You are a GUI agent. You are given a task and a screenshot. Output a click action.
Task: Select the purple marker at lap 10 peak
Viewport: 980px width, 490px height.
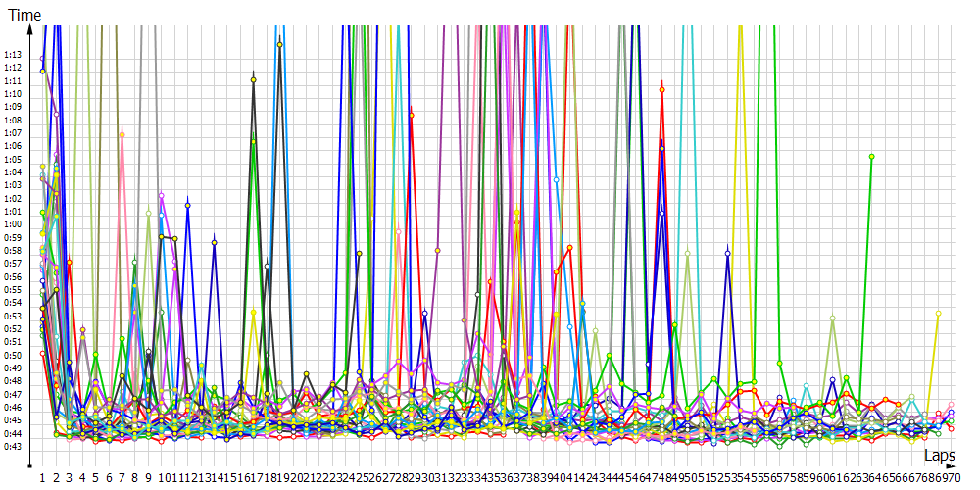161,195
